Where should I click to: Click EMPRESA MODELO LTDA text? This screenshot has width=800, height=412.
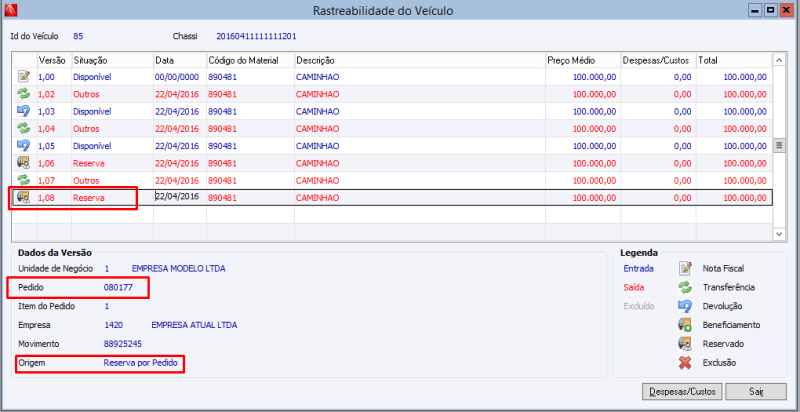[x=179, y=268]
